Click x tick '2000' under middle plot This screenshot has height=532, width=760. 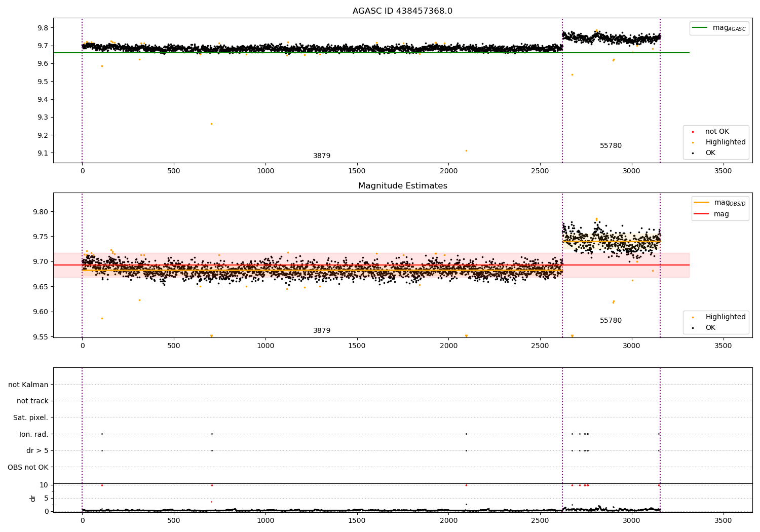pos(448,346)
